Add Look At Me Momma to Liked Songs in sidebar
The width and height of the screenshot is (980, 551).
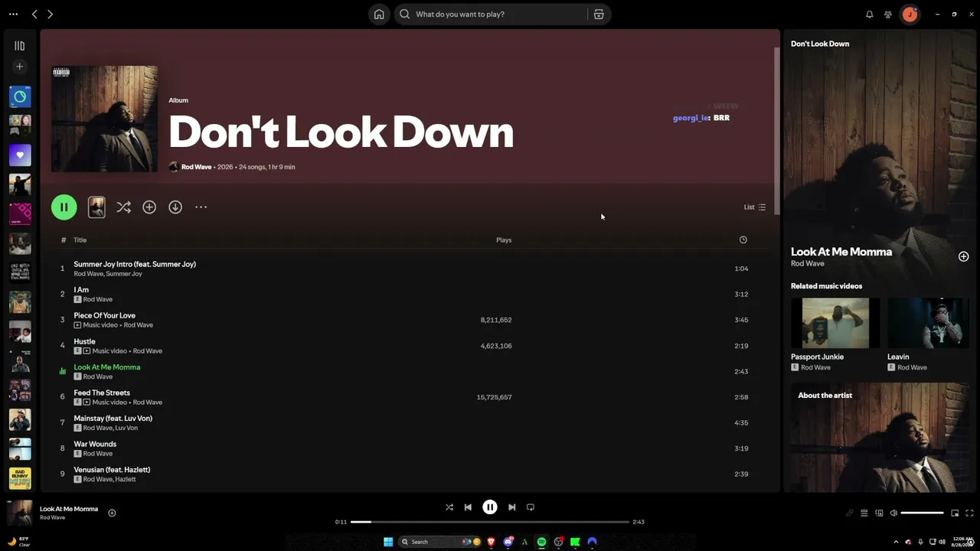963,257
